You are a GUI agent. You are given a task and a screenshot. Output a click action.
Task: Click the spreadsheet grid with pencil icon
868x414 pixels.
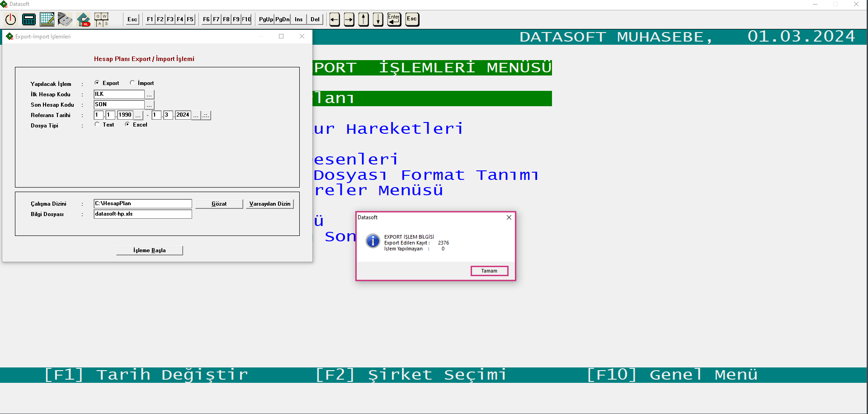[x=47, y=19]
